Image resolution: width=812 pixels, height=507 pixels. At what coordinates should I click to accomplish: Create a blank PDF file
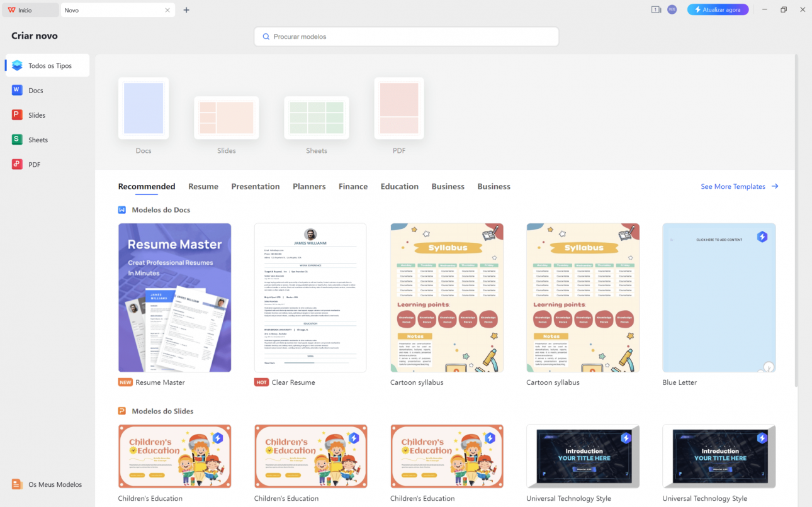click(x=399, y=108)
